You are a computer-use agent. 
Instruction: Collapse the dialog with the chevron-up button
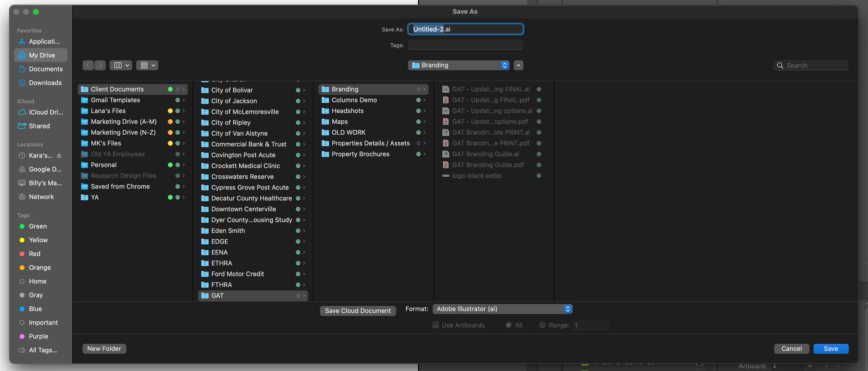pos(518,65)
